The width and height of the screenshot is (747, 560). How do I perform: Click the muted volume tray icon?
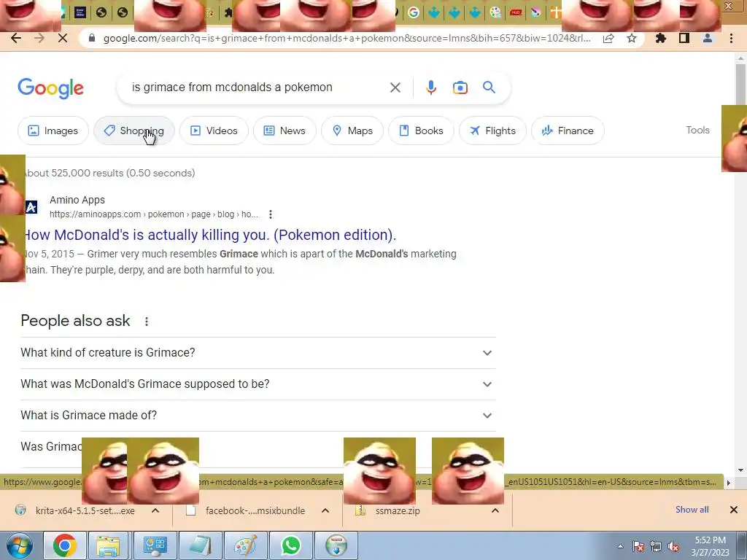[x=673, y=547]
